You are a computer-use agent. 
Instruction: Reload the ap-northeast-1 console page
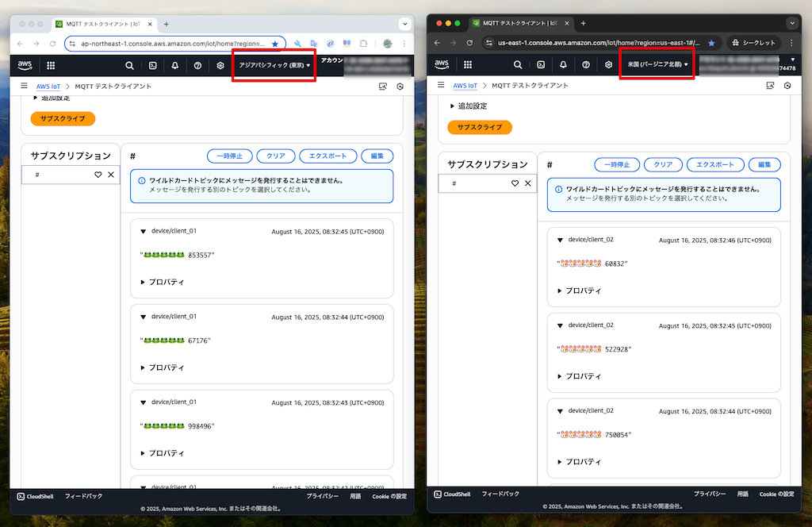(52, 44)
